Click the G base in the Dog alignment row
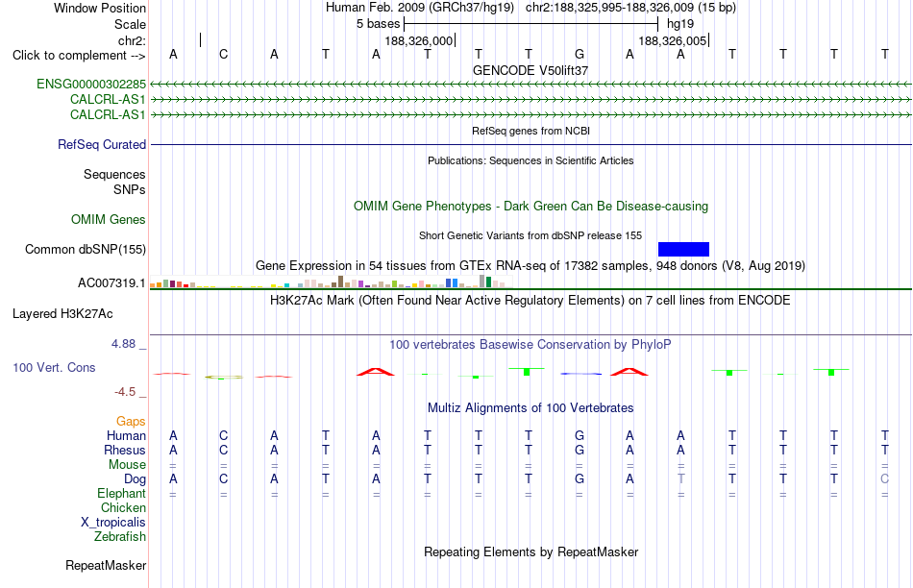 tap(580, 479)
